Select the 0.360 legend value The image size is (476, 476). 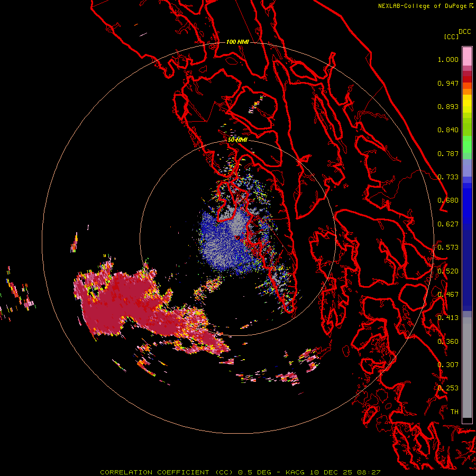pos(448,342)
